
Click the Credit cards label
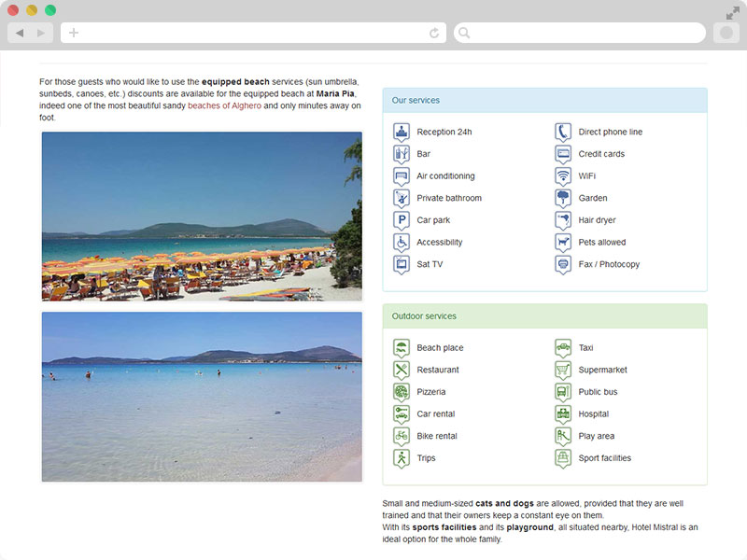coord(601,154)
